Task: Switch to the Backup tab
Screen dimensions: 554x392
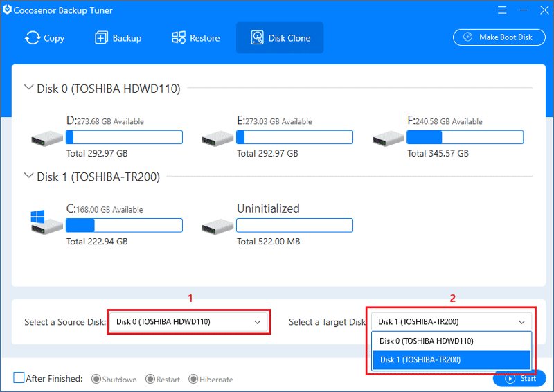Action: 118,38
